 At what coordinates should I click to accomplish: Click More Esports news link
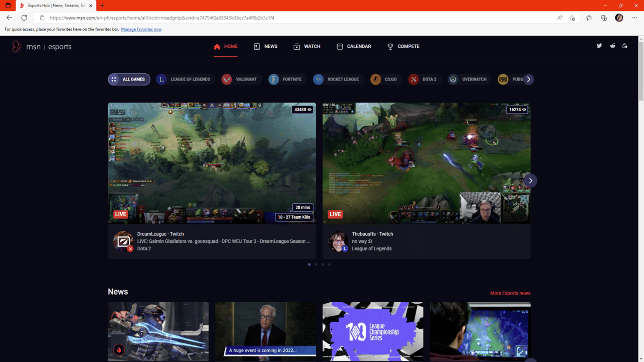tap(510, 293)
